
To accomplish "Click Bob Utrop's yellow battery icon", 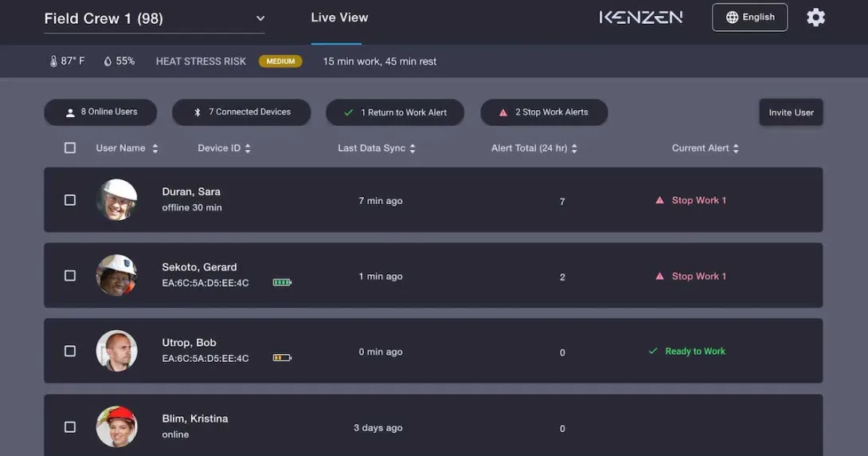I will 282,358.
